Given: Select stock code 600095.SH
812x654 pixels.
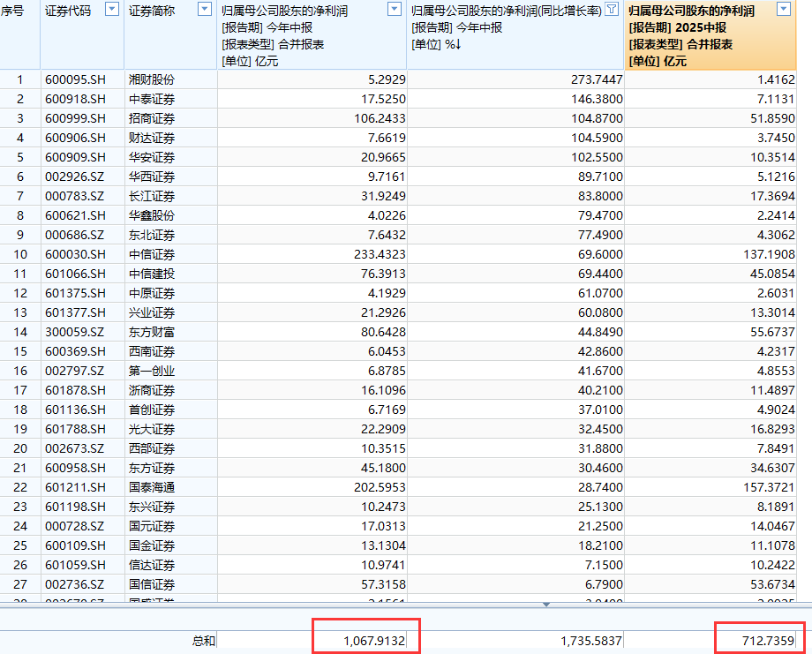Looking at the screenshot, I should [75, 79].
